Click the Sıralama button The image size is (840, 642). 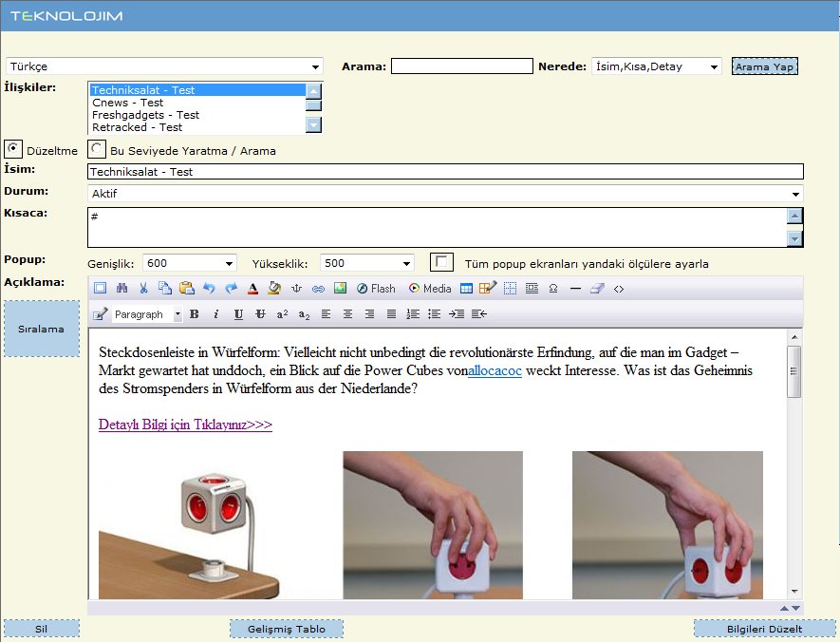pyautogui.click(x=41, y=329)
